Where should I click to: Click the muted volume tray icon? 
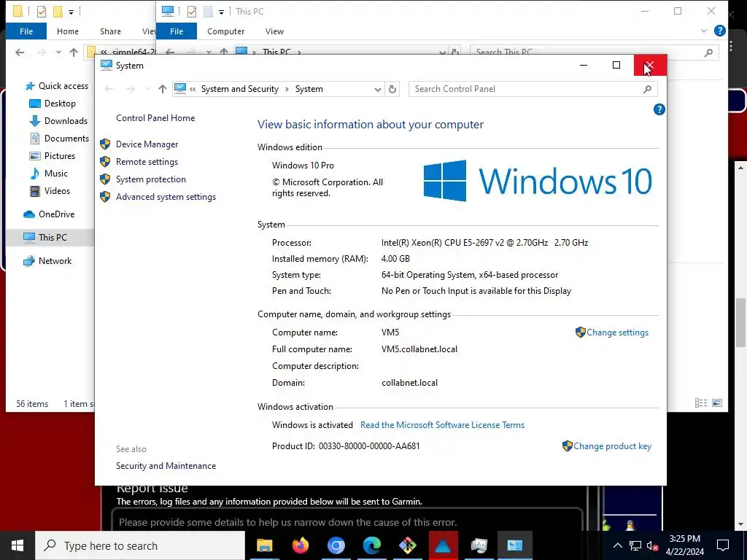652,545
